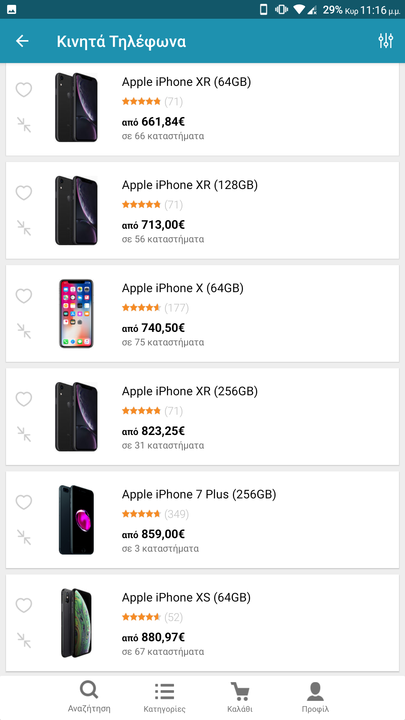This screenshot has height=720, width=405.
Task: Tap the 823,25€ price of iPhone XR
Action: pos(163,431)
